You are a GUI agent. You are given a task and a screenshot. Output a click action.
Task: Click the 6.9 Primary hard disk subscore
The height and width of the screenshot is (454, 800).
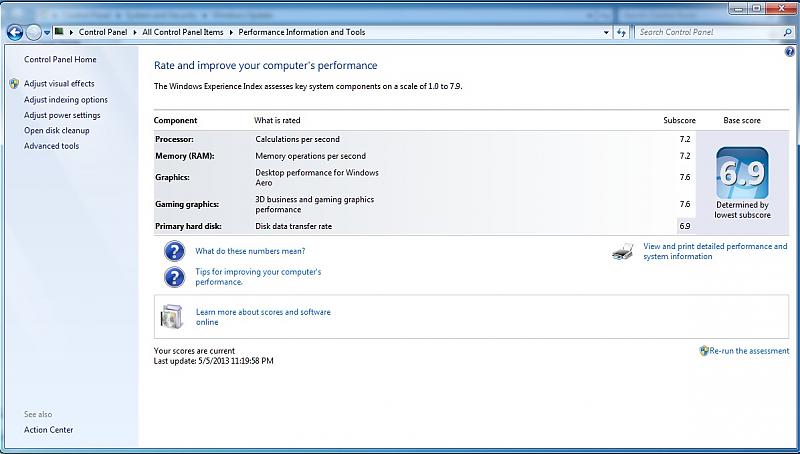(x=685, y=226)
